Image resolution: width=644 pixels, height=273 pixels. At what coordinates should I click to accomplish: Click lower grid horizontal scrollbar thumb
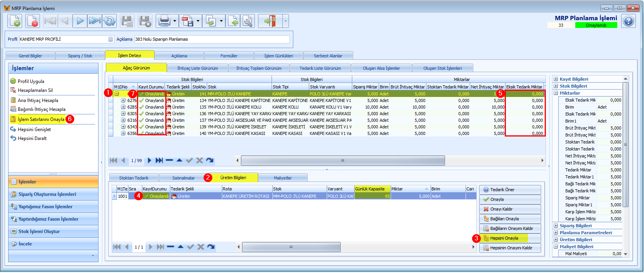291,247
